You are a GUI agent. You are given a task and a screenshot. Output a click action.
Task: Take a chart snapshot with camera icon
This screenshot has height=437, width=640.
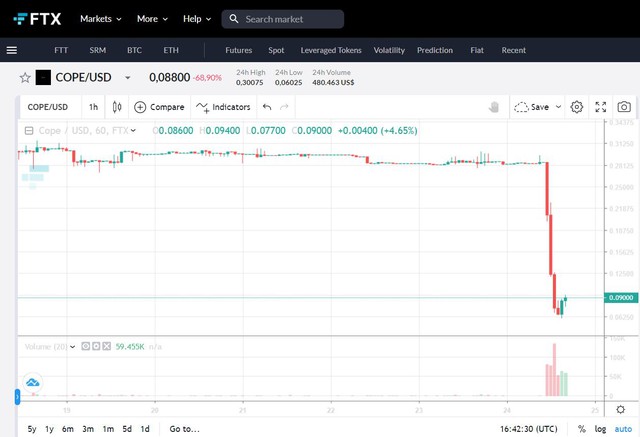tap(624, 107)
